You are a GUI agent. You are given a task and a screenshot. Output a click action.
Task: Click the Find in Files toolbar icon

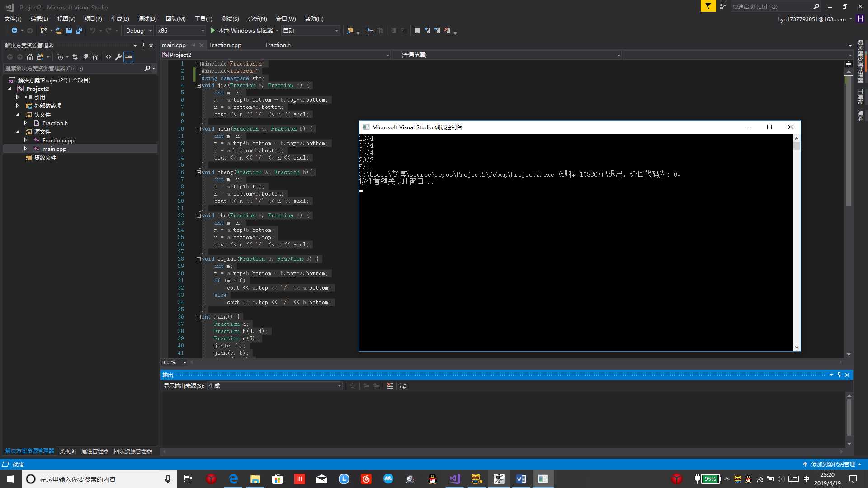[350, 31]
